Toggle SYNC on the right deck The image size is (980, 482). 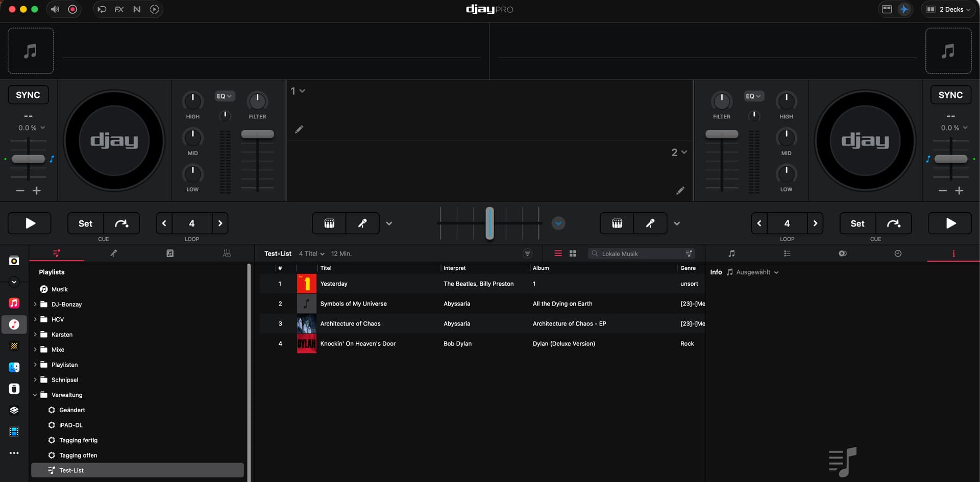click(950, 95)
